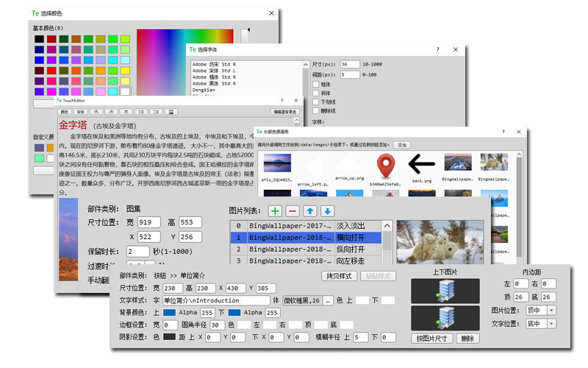Click the 按图片尺寸 button
This screenshot has height=368, width=588.
433,339
